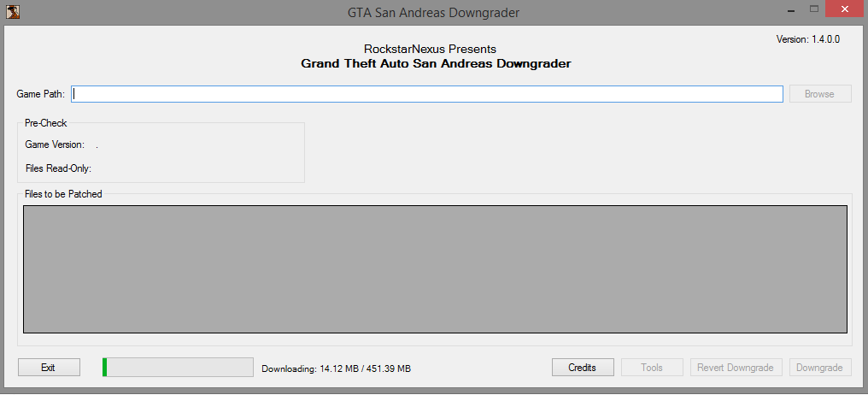Focus the Game Path input field

[x=427, y=94]
